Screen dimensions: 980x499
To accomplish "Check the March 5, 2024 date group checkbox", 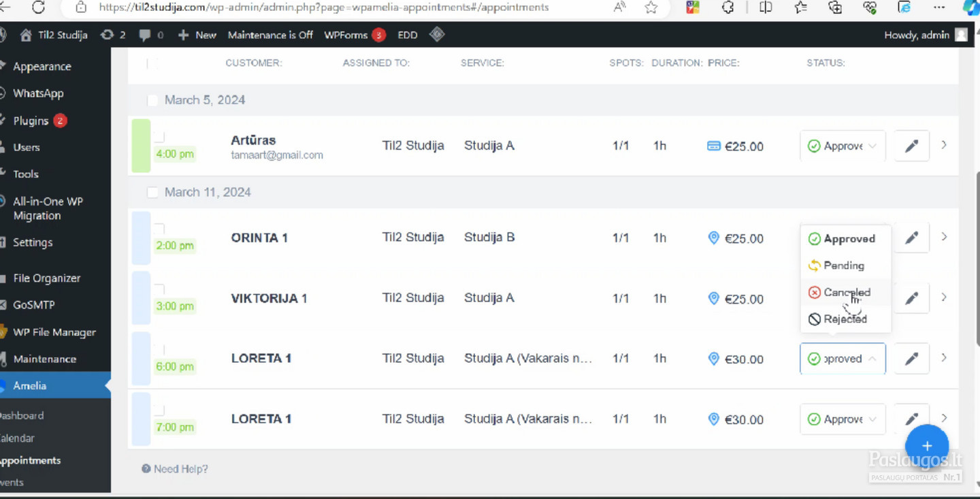I will point(152,100).
